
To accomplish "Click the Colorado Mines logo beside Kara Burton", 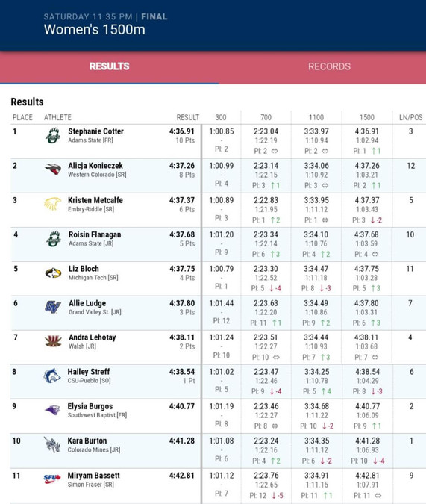I will click(52, 445).
